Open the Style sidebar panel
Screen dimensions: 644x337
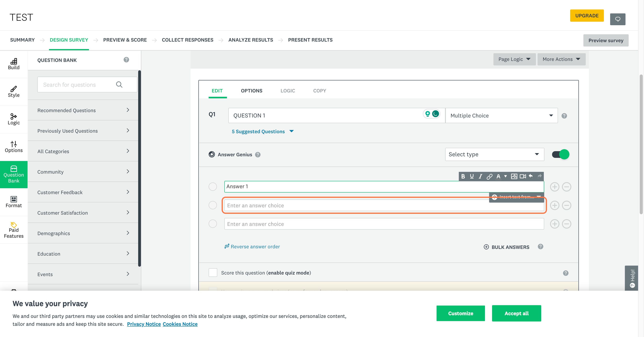[x=14, y=92]
